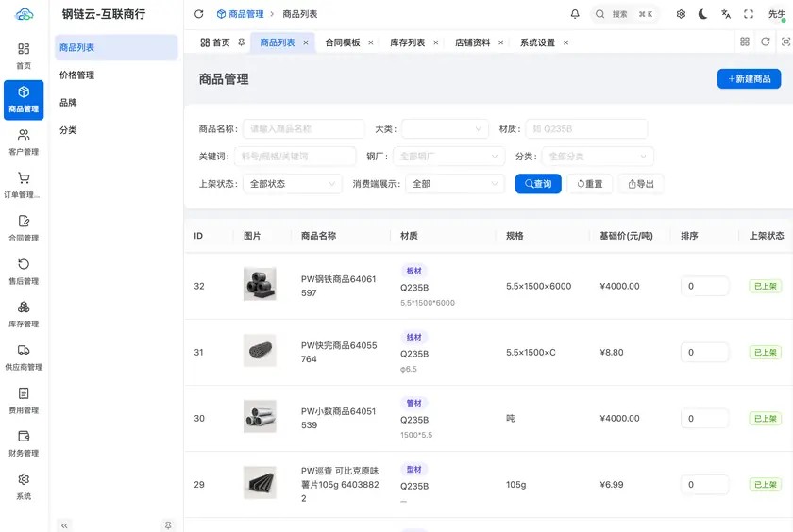The height and width of the screenshot is (532, 793).
Task: Open product 31 thumbnail image
Action: pos(260,350)
